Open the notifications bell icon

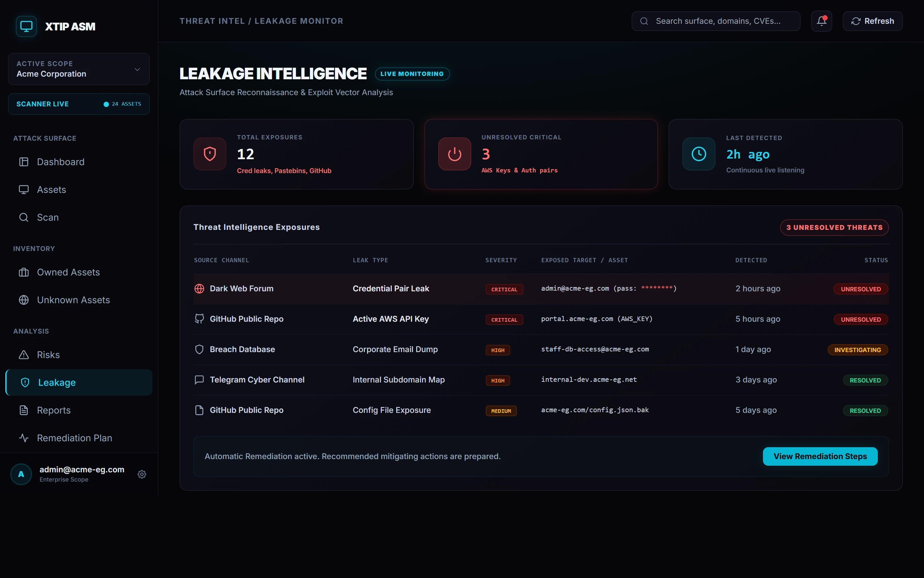[x=821, y=21]
